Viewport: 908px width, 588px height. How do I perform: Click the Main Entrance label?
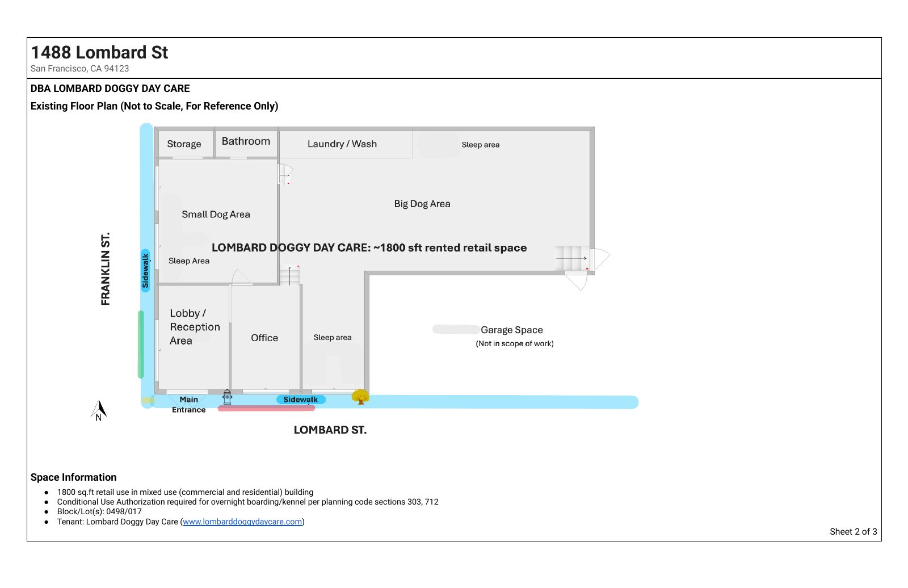click(x=189, y=405)
